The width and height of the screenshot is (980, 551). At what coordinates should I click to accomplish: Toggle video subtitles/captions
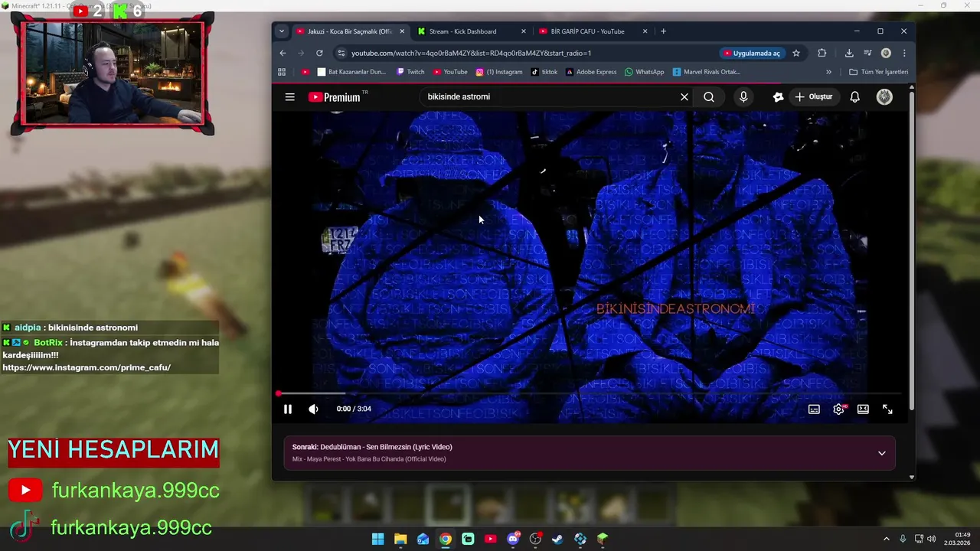click(x=814, y=409)
